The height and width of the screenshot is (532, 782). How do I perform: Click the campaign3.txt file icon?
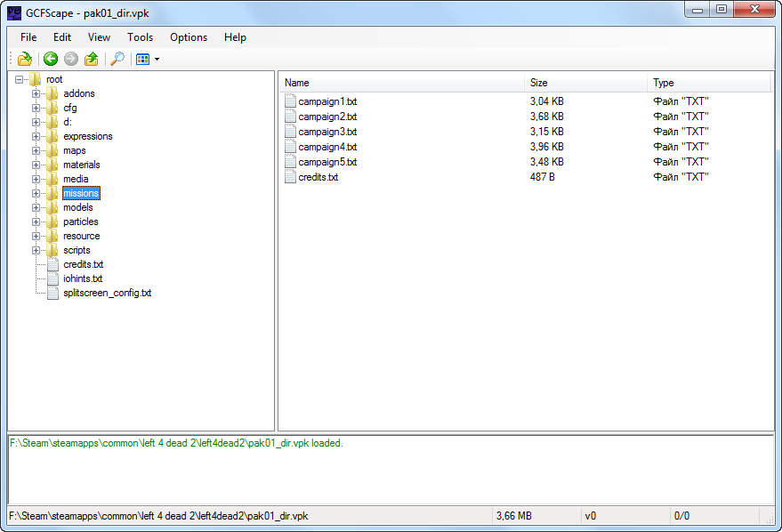(x=290, y=132)
